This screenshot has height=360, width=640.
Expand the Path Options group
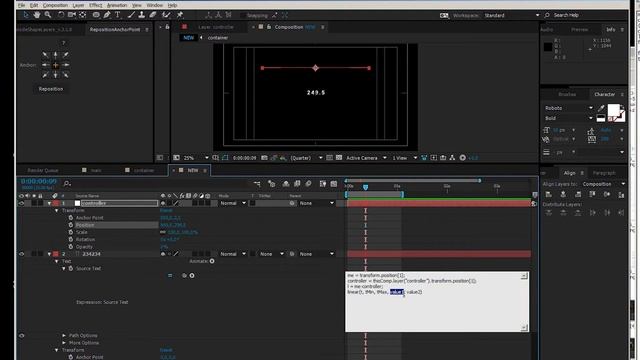click(x=64, y=336)
